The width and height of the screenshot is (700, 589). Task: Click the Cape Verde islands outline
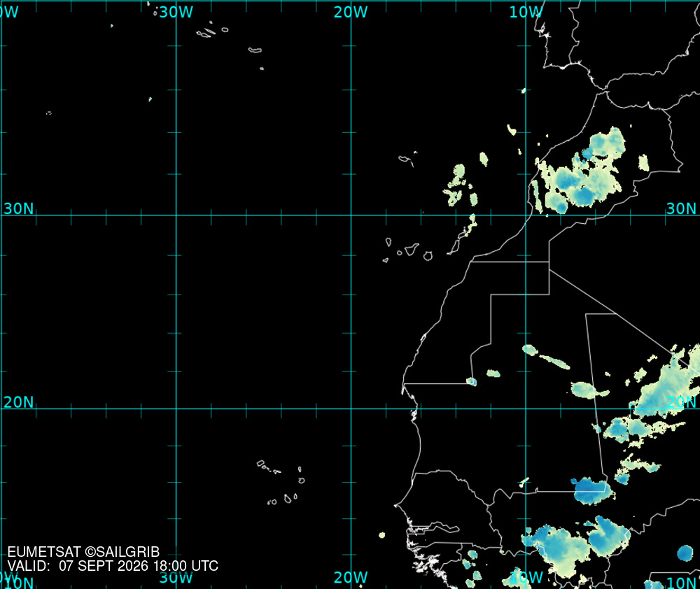281,483
